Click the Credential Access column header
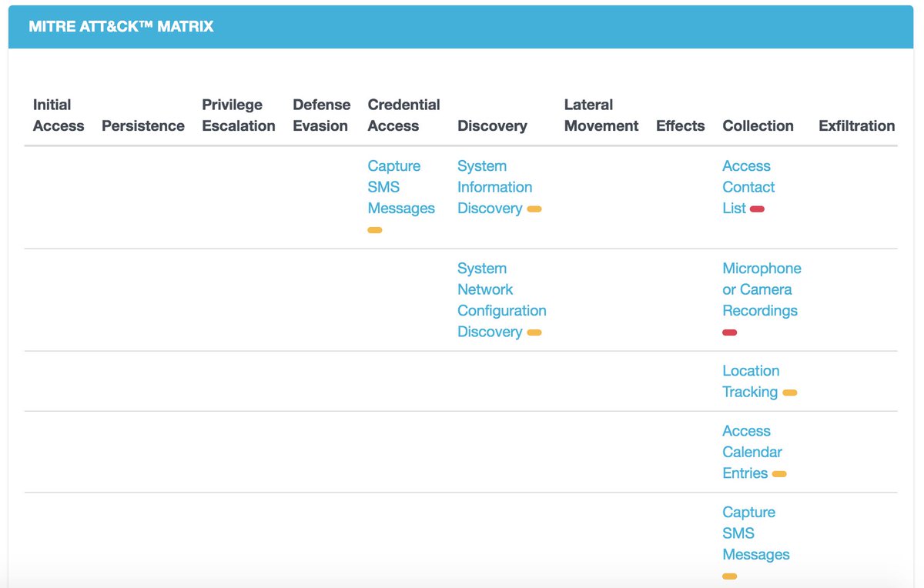924x588 pixels. pos(404,115)
